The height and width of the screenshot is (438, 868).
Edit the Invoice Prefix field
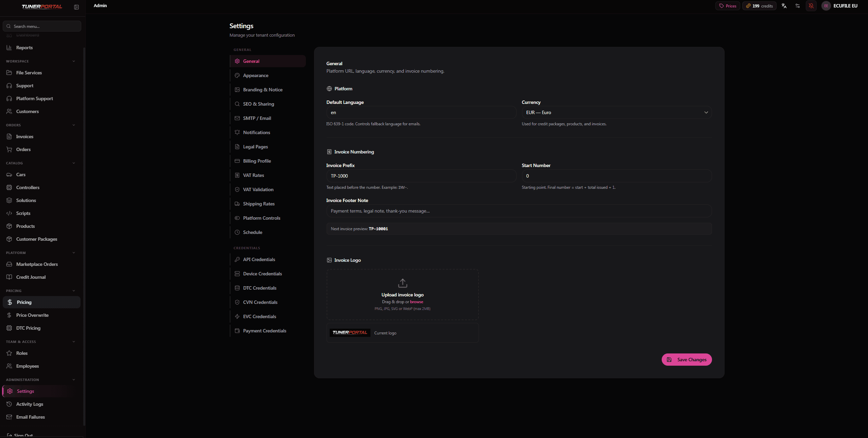click(421, 176)
